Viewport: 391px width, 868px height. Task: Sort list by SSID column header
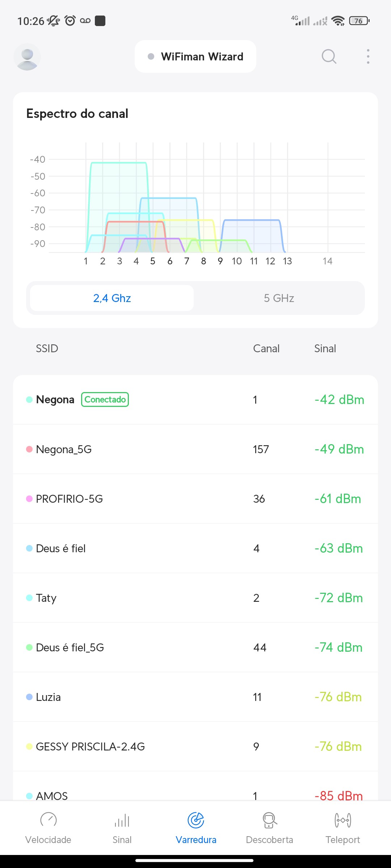tap(47, 348)
